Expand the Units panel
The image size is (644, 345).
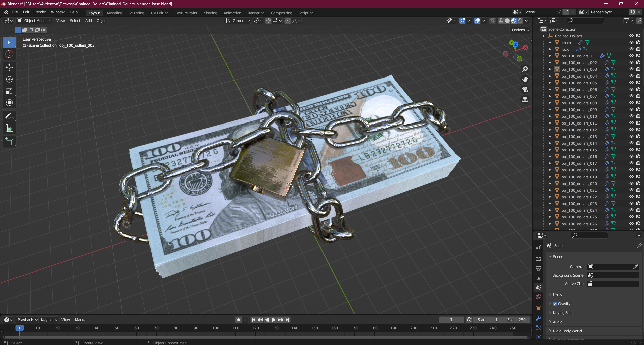coord(557,295)
